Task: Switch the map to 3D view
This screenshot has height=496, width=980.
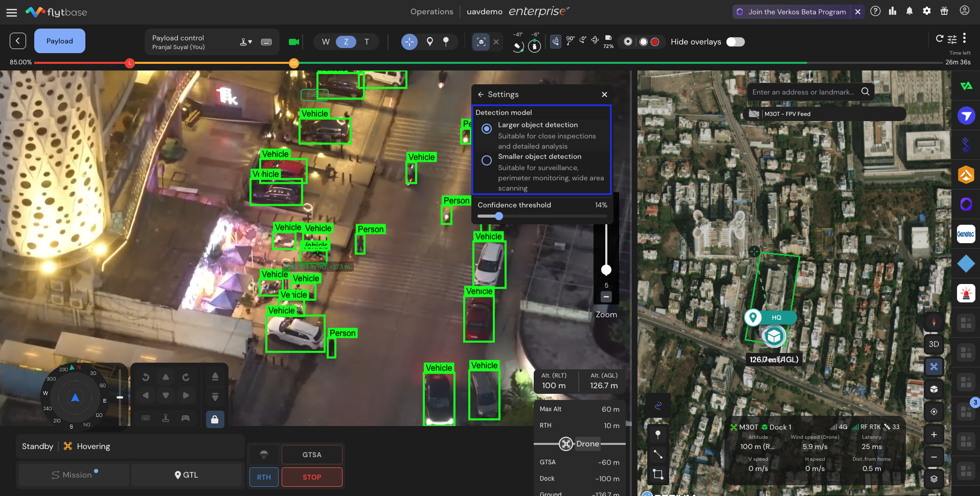Action: [x=934, y=344]
